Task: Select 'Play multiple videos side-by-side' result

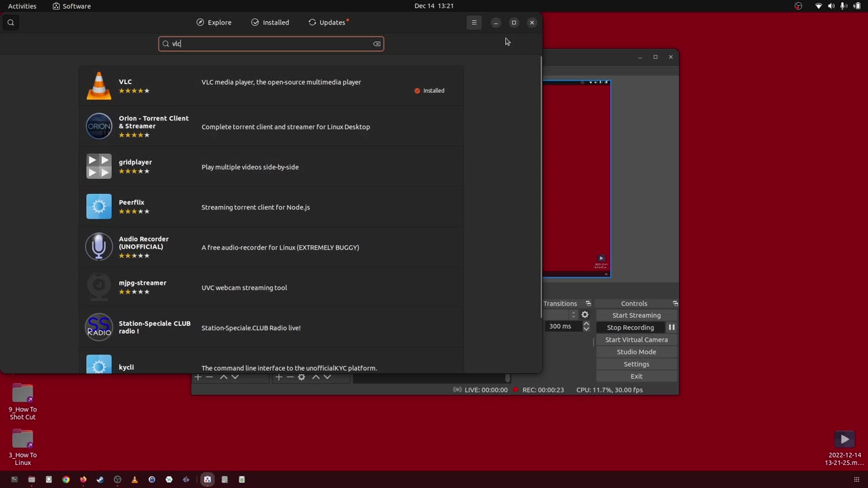Action: [x=250, y=167]
